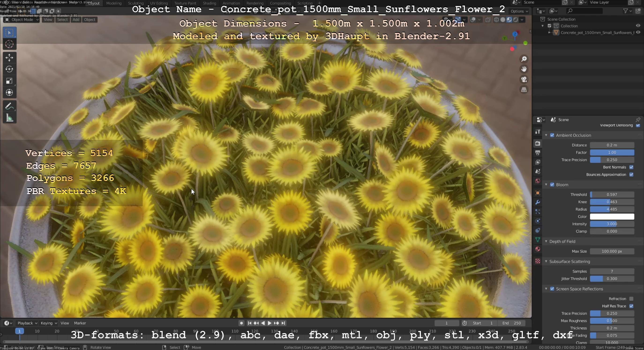
Task: Open the Options dropdown in viewport
Action: (519, 11)
